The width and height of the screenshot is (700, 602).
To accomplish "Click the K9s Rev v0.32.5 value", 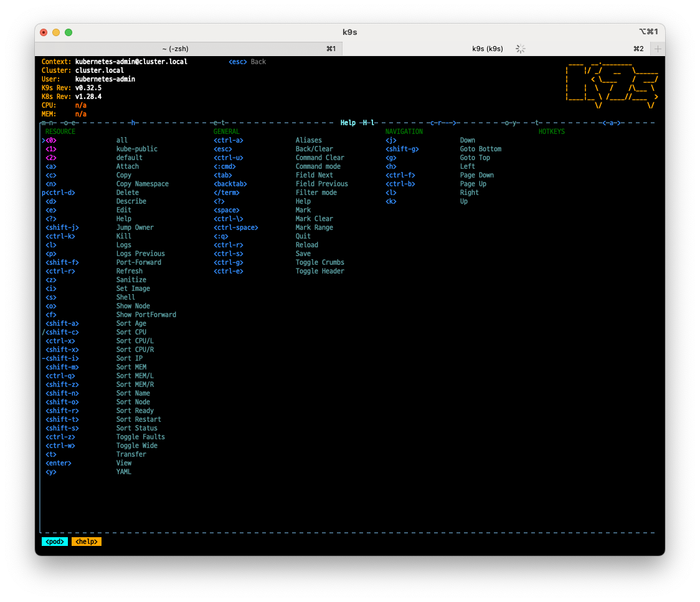I will [88, 87].
